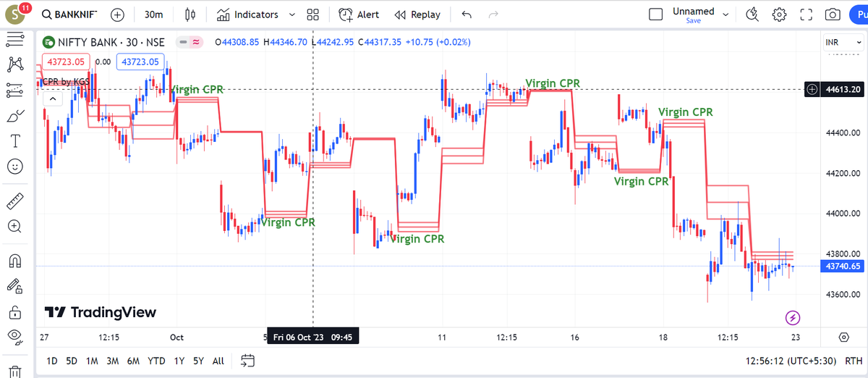
Task: Click the Fri 06 Oct '23 09:45 time label
Action: pos(312,337)
